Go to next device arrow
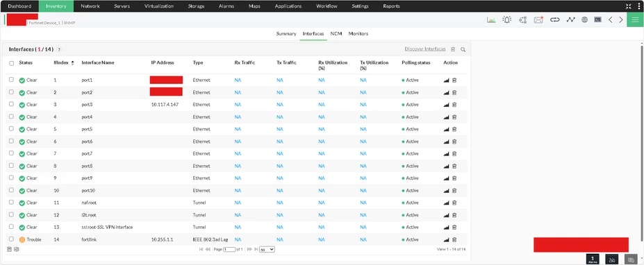The width and height of the screenshot is (644, 265). pyautogui.click(x=621, y=19)
